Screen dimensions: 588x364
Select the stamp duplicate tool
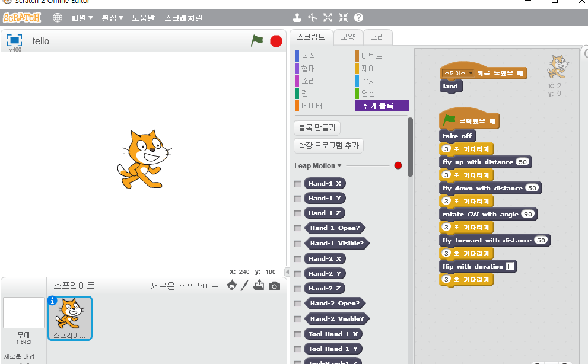pos(297,18)
